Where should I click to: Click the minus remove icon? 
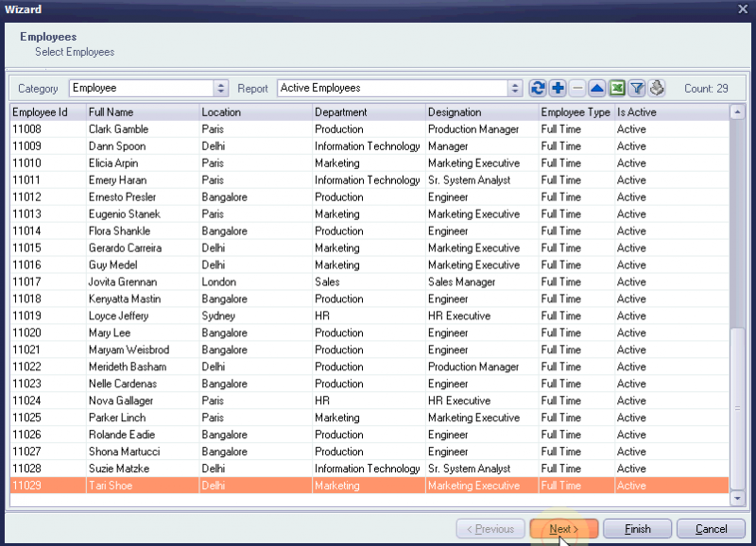coord(577,88)
